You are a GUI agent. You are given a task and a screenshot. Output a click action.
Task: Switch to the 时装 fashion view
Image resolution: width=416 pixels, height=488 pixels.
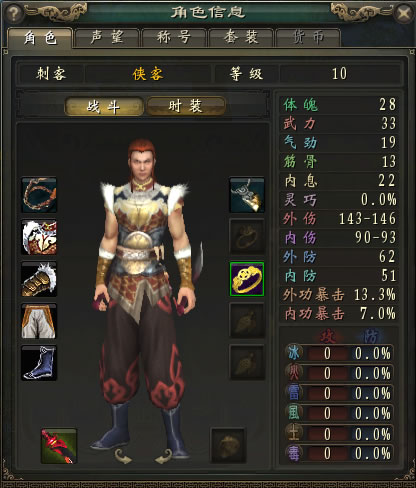pyautogui.click(x=186, y=106)
